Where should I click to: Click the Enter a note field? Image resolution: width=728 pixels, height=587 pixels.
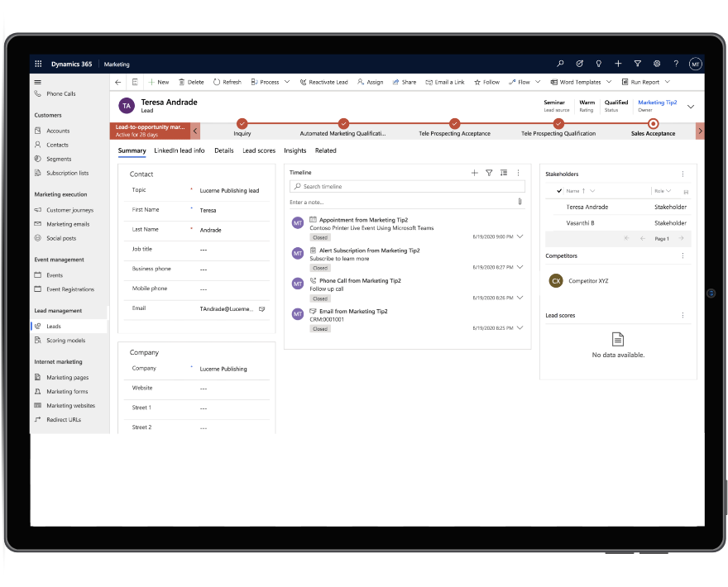click(402, 202)
